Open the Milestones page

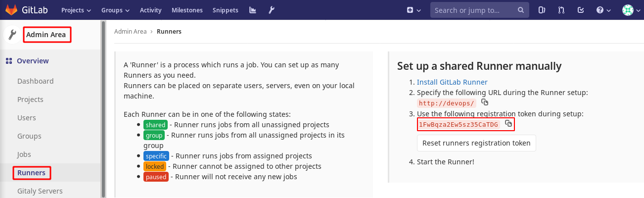pos(187,10)
